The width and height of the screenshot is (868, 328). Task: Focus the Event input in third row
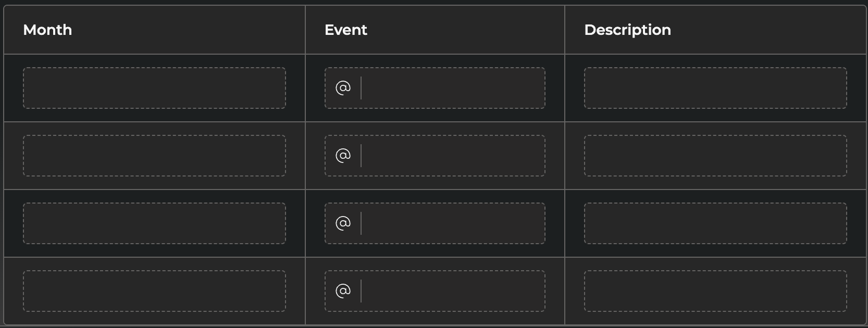coord(451,223)
